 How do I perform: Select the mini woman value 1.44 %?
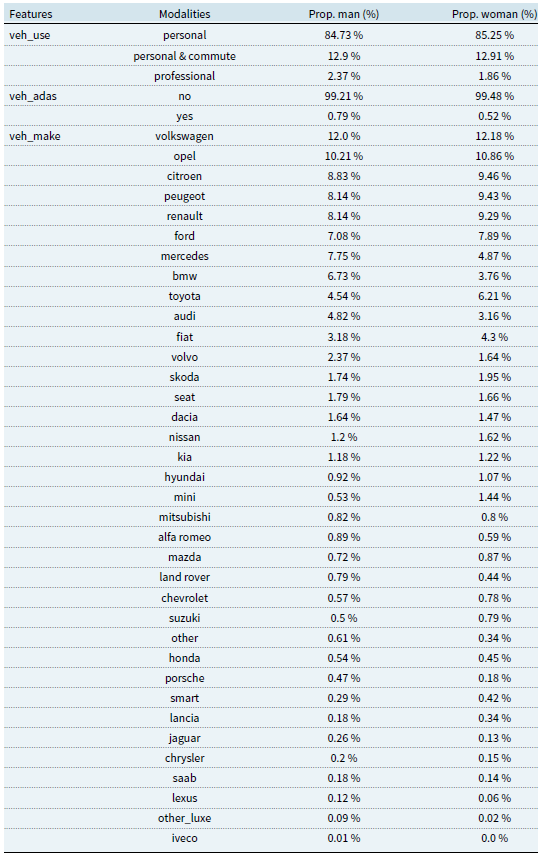tap(495, 497)
